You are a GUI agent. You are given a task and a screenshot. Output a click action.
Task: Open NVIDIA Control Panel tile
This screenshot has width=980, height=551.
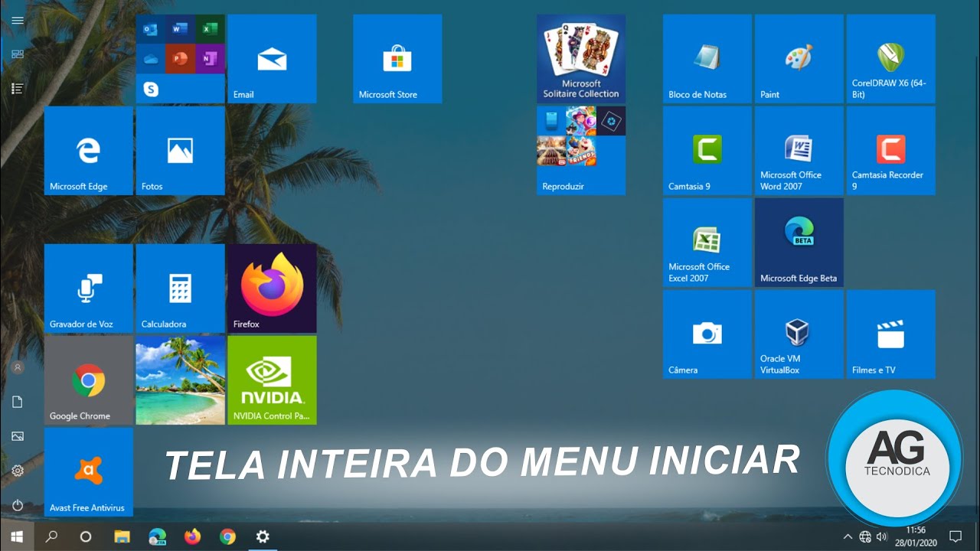click(x=272, y=380)
